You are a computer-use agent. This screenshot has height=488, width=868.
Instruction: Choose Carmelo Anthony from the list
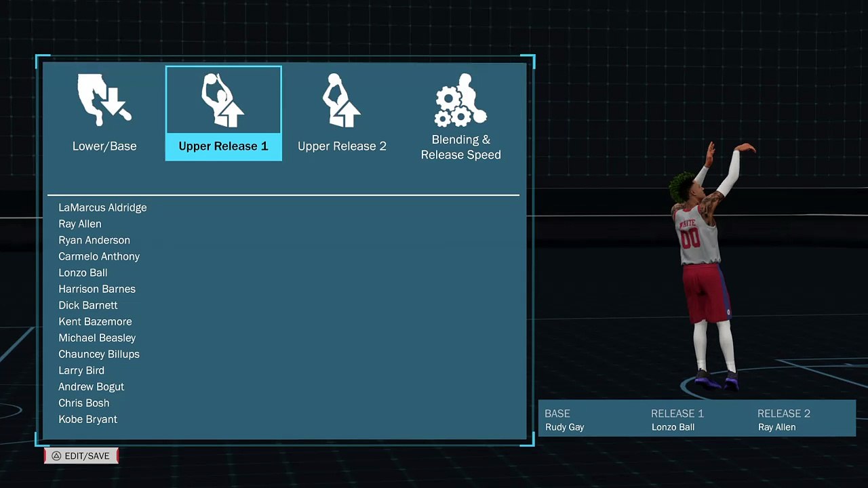click(x=99, y=257)
